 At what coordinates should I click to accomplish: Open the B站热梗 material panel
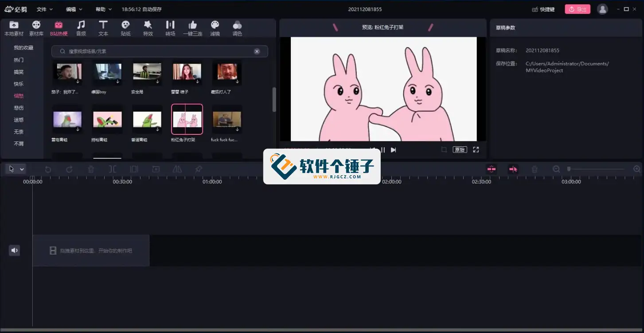[x=59, y=28]
